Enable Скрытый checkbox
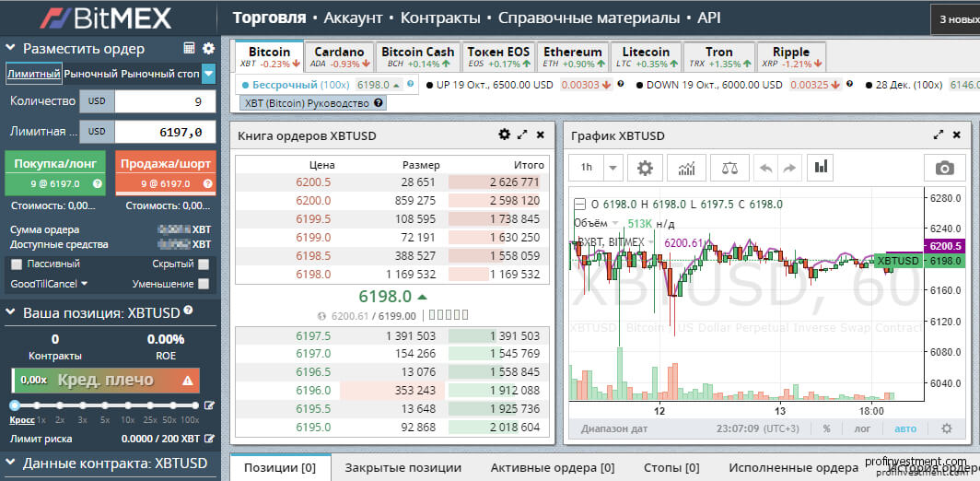Viewport: 980px width, 481px height. pyautogui.click(x=204, y=264)
